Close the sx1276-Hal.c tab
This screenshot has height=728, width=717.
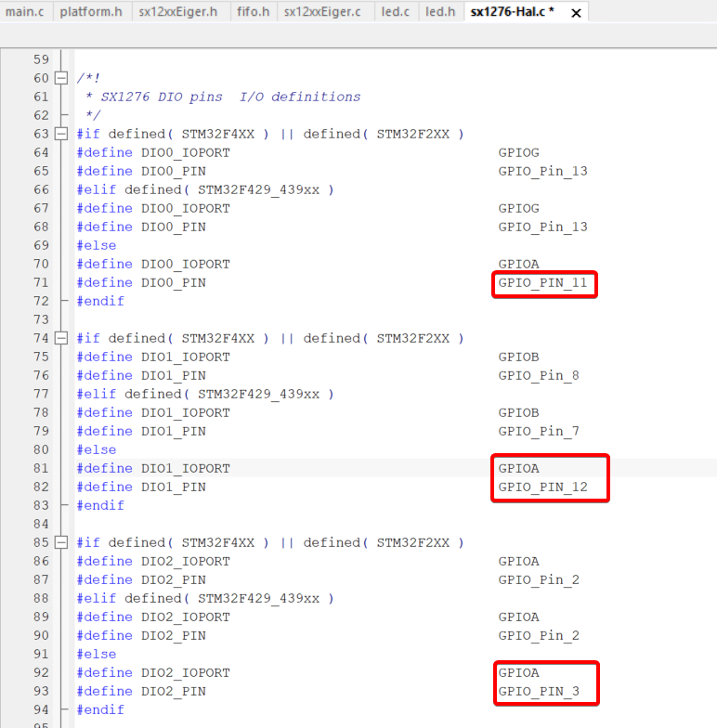576,13
